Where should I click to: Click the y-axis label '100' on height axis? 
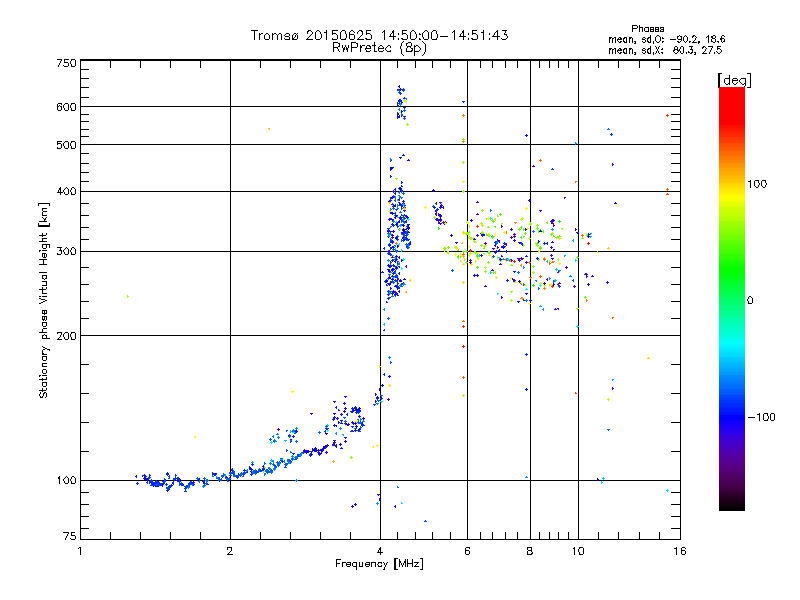(x=66, y=481)
